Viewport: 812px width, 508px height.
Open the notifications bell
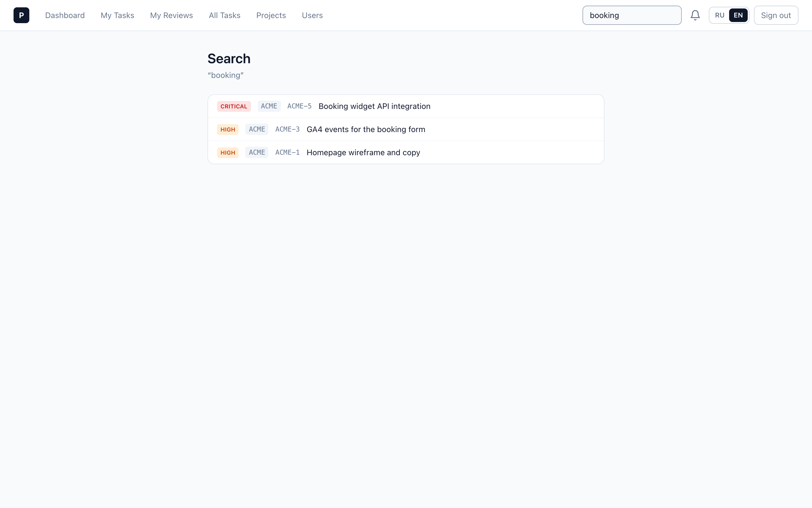pos(695,15)
